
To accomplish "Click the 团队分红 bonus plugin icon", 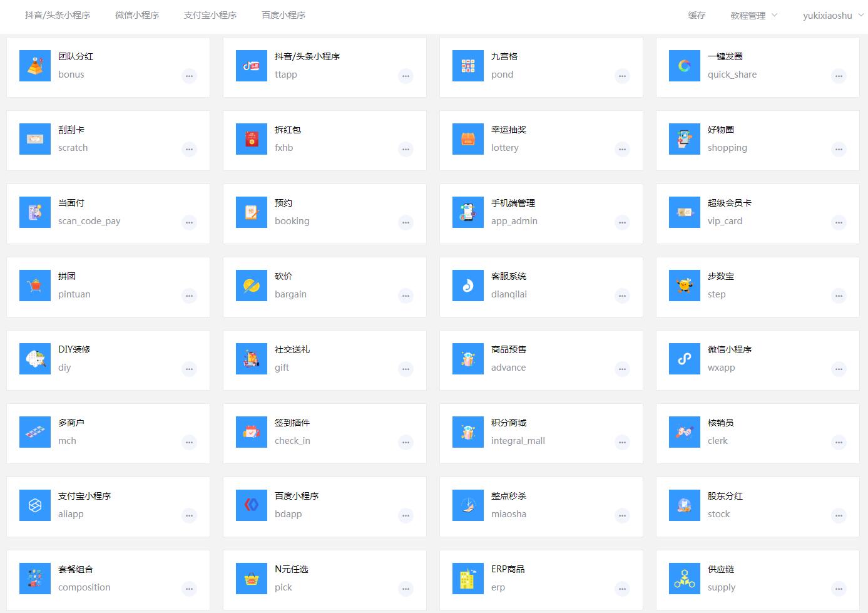I will (35, 66).
